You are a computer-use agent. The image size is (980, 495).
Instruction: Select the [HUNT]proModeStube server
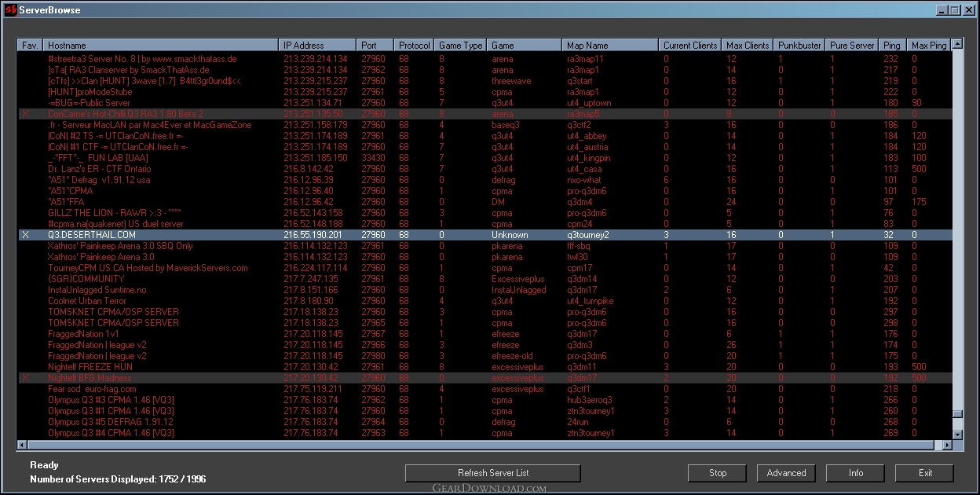(485, 92)
